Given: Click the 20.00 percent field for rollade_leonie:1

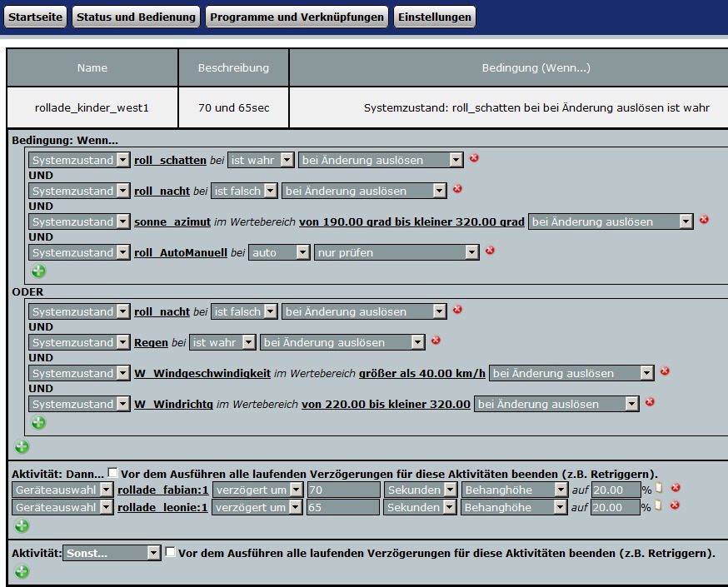Looking at the screenshot, I should pyautogui.click(x=616, y=507).
